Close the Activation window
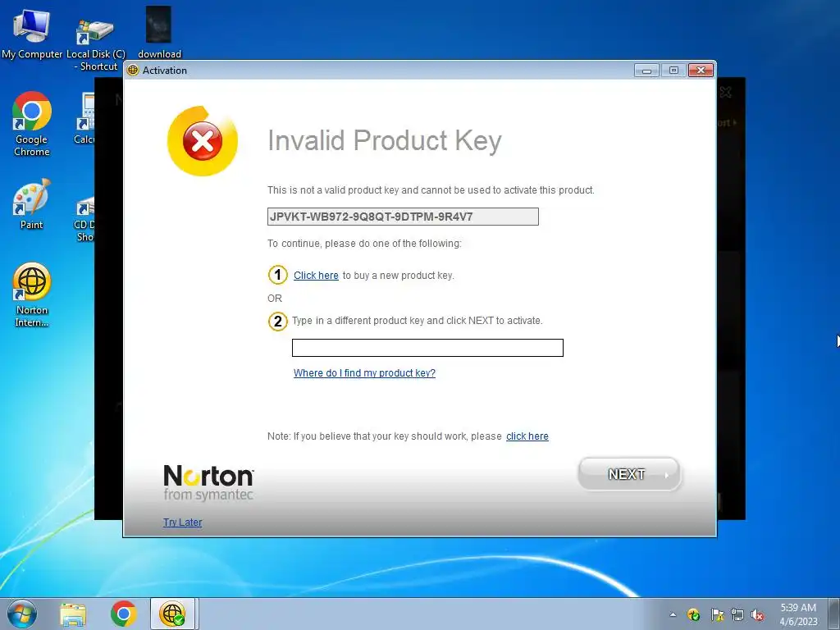 tap(701, 71)
